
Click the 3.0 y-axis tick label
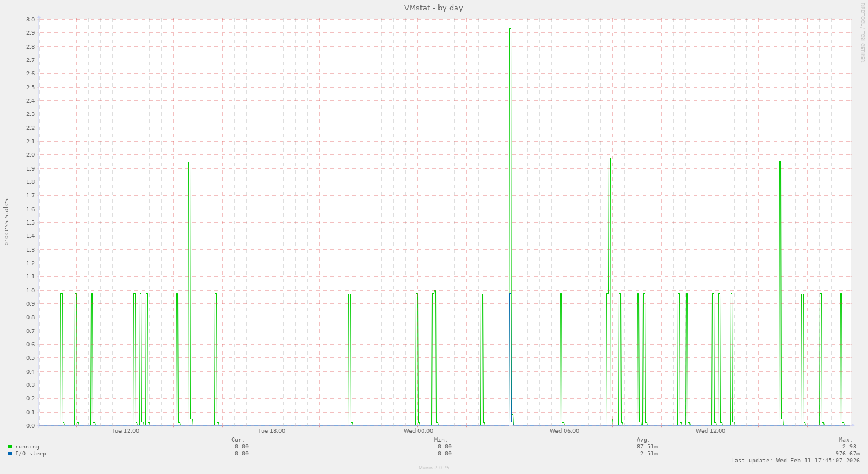click(x=30, y=19)
